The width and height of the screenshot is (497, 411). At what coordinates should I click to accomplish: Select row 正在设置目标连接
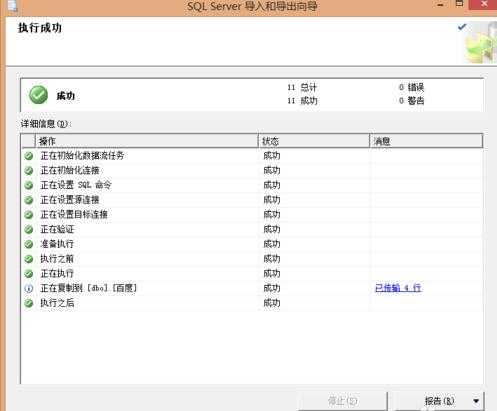coord(252,214)
